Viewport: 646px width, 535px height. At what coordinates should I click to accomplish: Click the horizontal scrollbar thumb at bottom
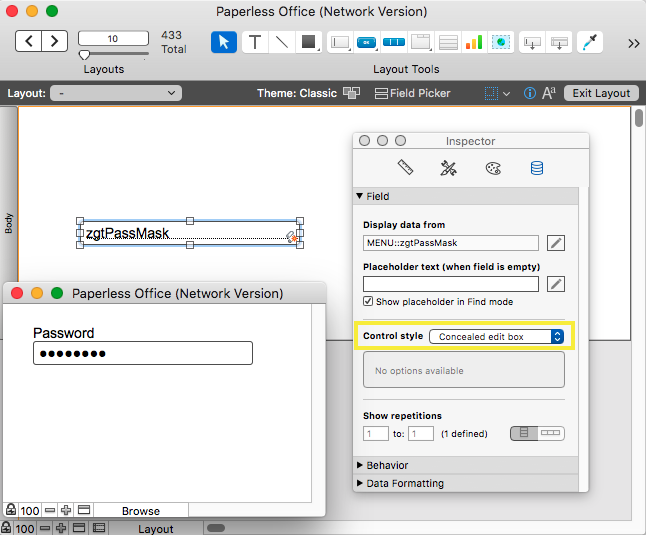[x=216, y=528]
